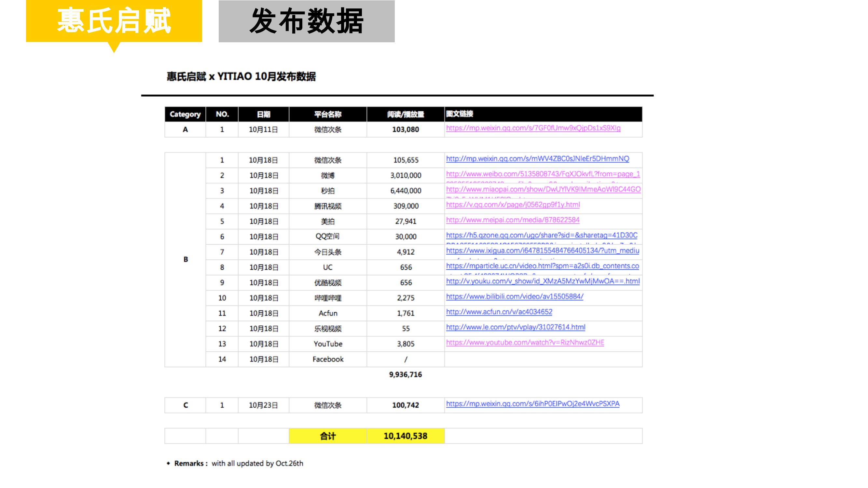Select the Category C cell
Viewport: 868px width, 488px height.
(185, 405)
